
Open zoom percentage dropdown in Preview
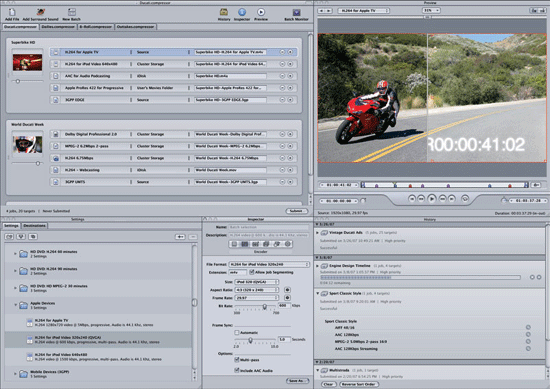pyautogui.click(x=431, y=11)
